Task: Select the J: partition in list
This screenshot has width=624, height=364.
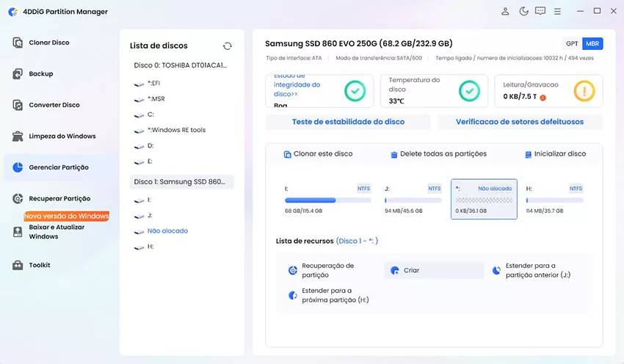Action: coord(143,215)
